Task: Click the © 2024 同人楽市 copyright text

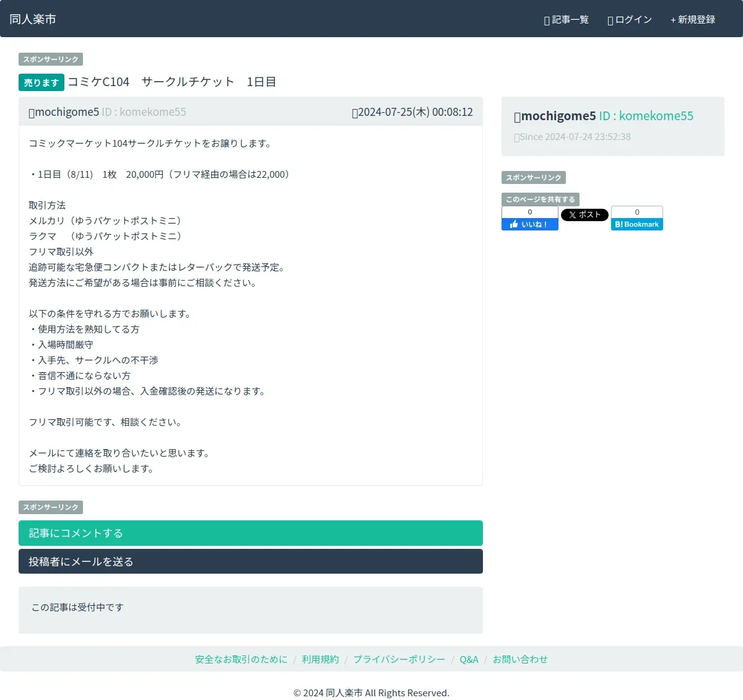Action: [x=371, y=693]
